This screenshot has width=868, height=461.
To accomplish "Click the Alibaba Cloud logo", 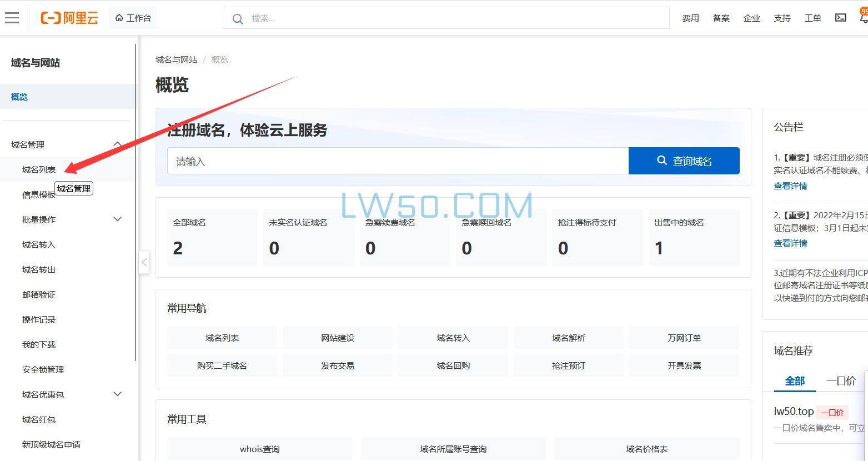I will [68, 17].
